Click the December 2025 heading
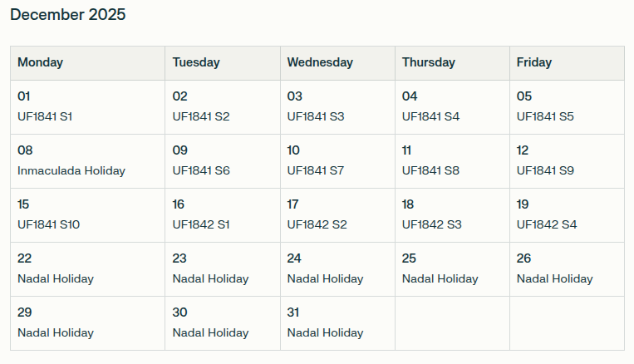This screenshot has height=364, width=634. coord(68,15)
